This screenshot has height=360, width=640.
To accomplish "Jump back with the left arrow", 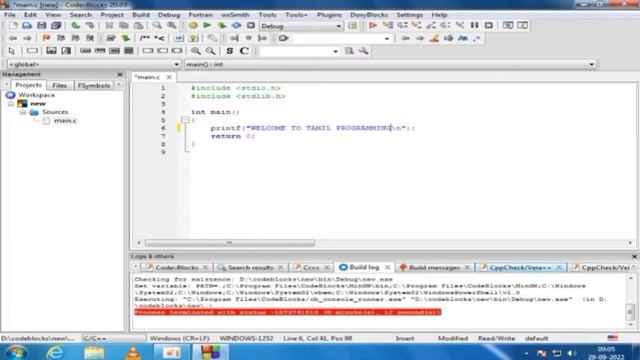I will [13, 38].
